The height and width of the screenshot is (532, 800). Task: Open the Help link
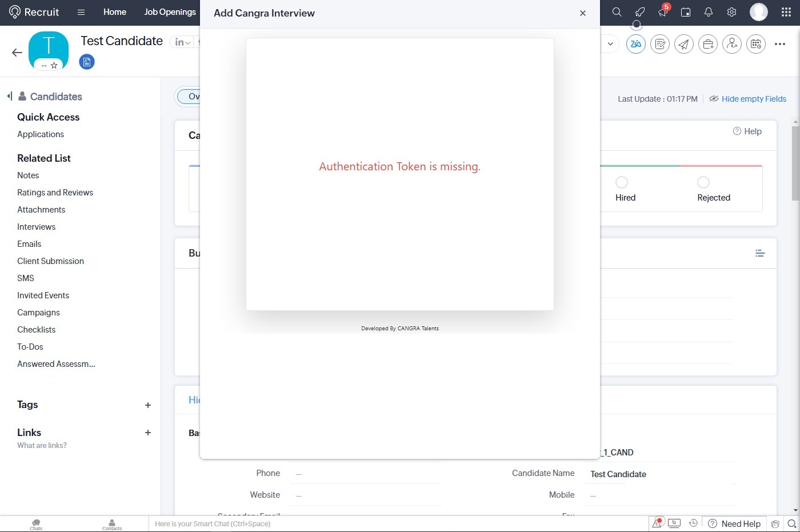(747, 131)
